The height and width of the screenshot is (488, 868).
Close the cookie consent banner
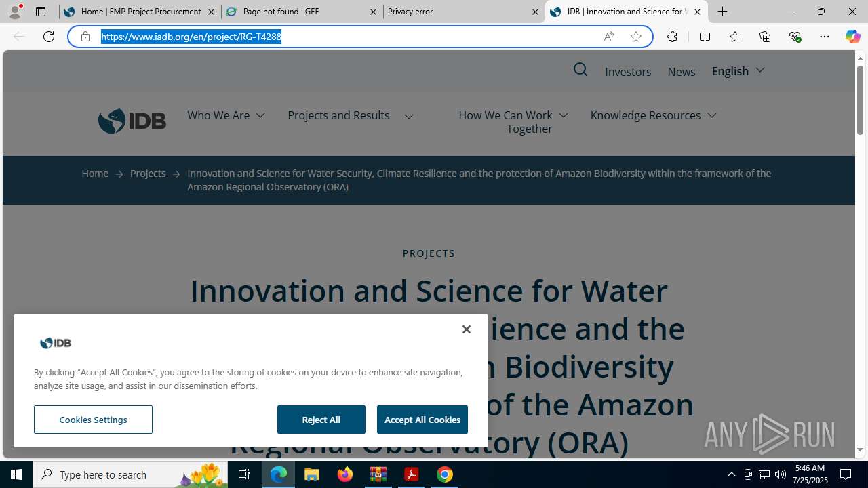point(467,329)
